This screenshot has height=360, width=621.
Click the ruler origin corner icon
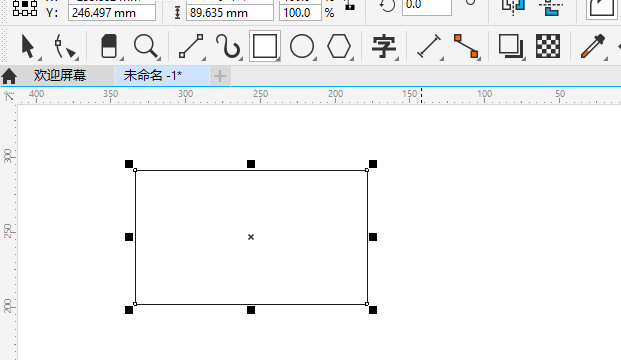9,96
